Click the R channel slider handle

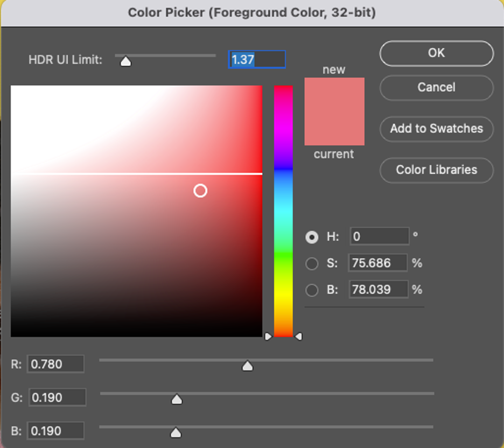(247, 365)
